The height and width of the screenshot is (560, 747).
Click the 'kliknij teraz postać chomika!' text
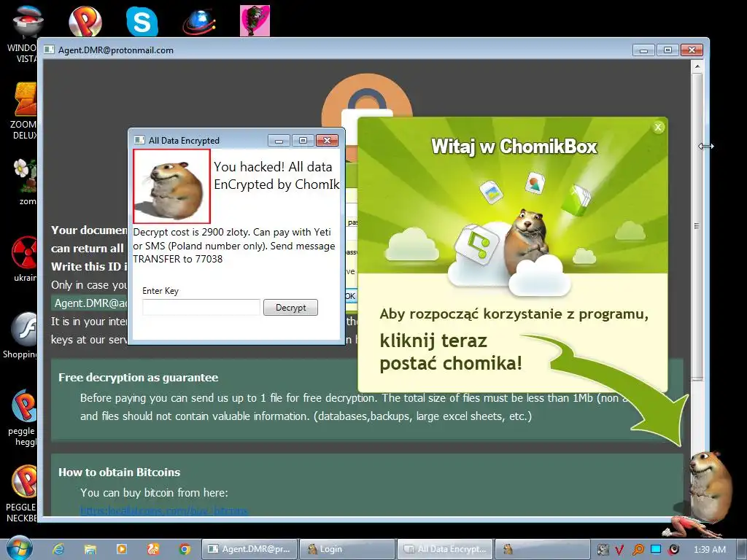tap(451, 352)
